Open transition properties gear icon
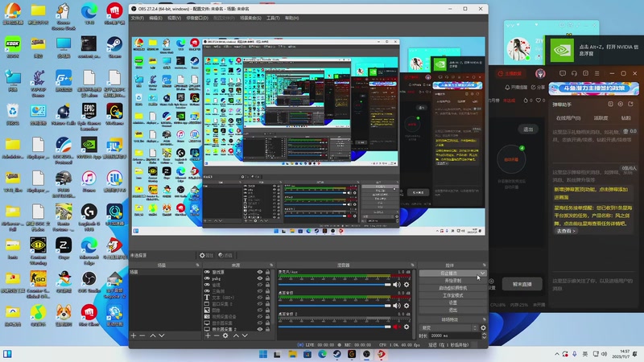The image size is (644, 362). 484,328
